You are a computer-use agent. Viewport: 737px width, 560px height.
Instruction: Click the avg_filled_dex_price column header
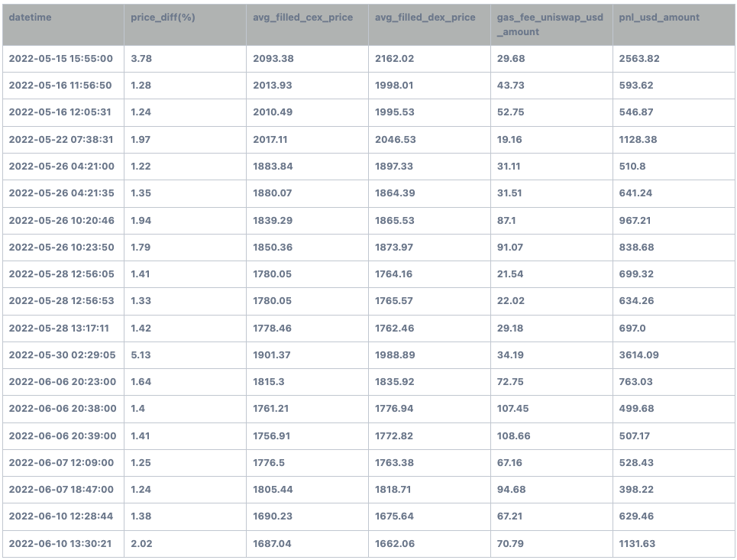[x=424, y=17]
